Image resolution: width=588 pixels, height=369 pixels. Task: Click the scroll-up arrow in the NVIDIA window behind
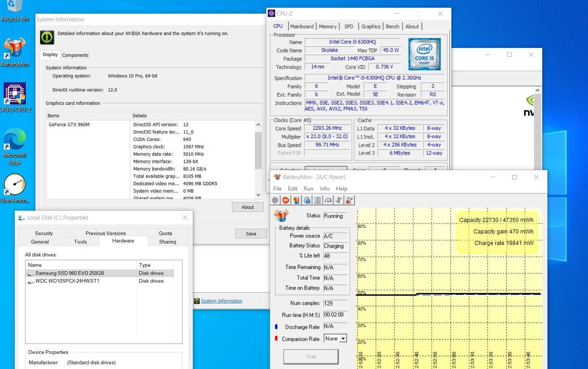tap(537, 90)
